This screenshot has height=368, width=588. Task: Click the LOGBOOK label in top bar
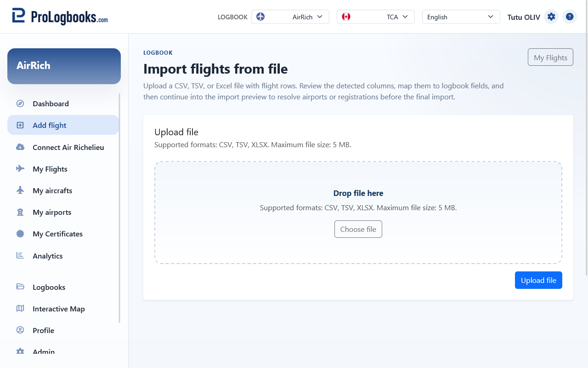[232, 17]
